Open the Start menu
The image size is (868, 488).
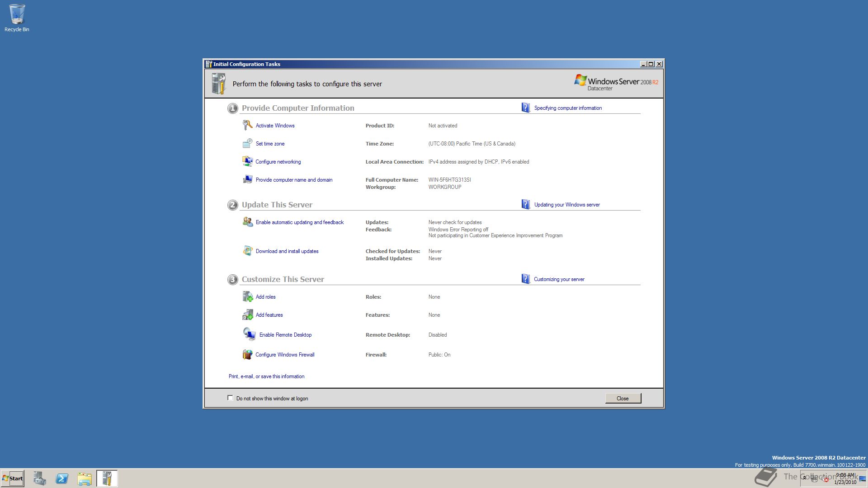pyautogui.click(x=13, y=479)
